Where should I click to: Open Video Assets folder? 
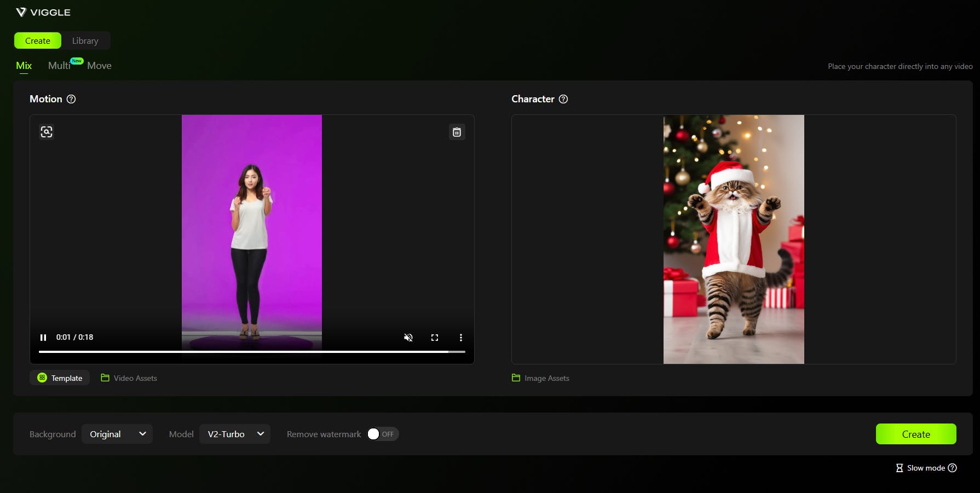pyautogui.click(x=129, y=378)
